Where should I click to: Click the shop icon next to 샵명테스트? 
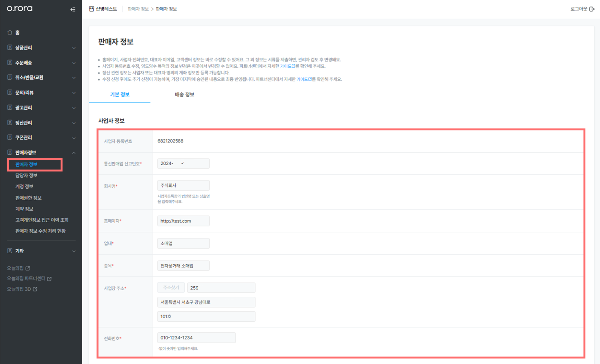(92, 9)
